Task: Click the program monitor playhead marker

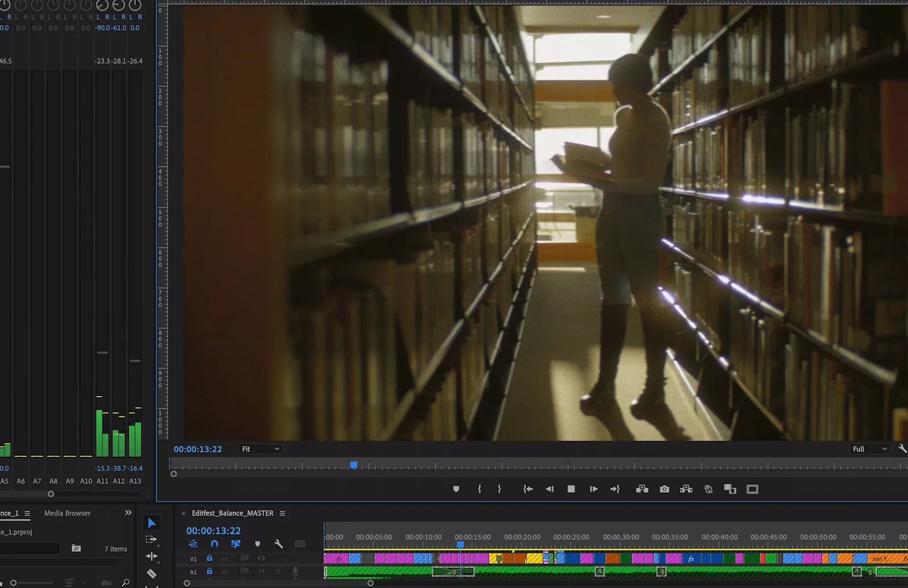Action: (354, 465)
